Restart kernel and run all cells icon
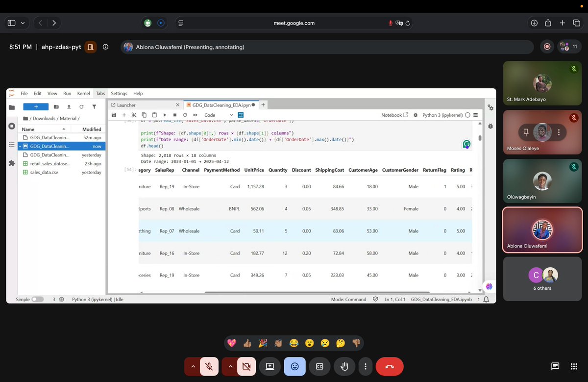The height and width of the screenshot is (382, 588). click(195, 115)
